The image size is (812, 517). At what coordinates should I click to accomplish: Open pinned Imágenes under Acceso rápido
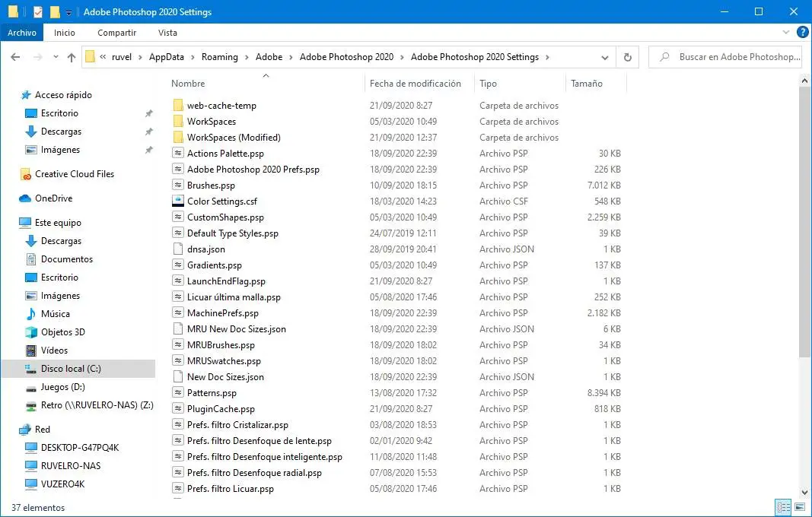coord(60,150)
